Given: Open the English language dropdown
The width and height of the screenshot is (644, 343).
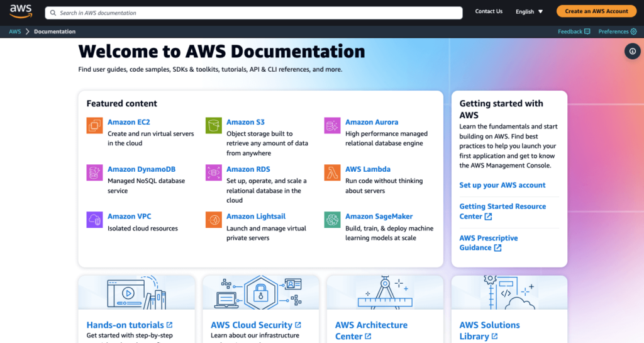Looking at the screenshot, I should (530, 11).
